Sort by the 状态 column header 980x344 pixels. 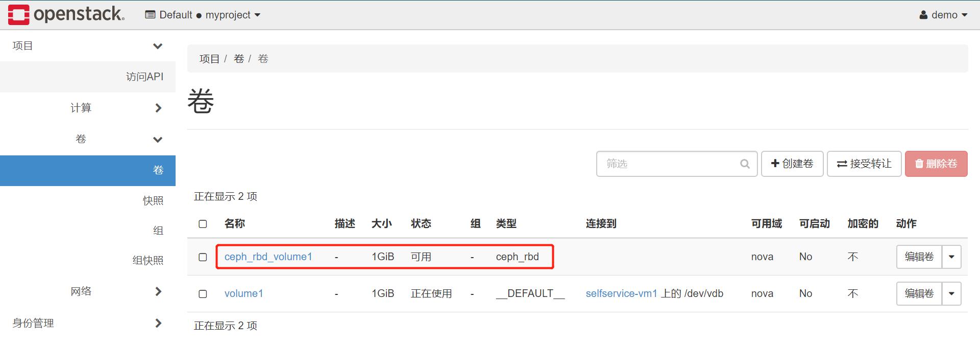pos(421,223)
